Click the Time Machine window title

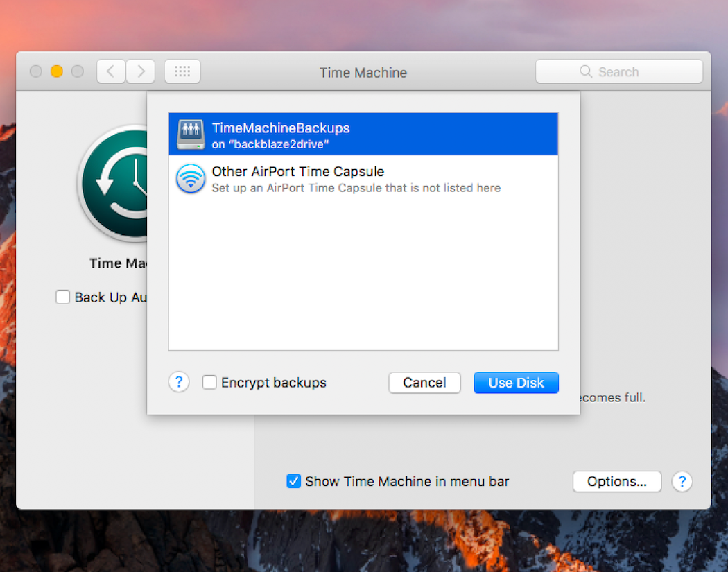tap(363, 72)
